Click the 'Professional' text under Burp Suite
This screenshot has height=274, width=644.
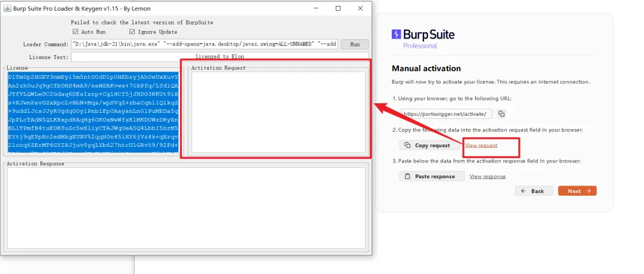[420, 45]
